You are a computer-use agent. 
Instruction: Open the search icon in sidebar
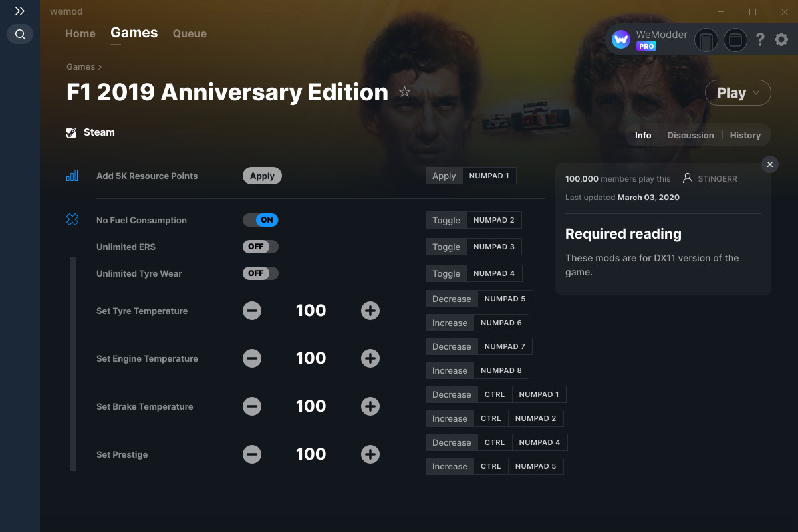click(20, 34)
